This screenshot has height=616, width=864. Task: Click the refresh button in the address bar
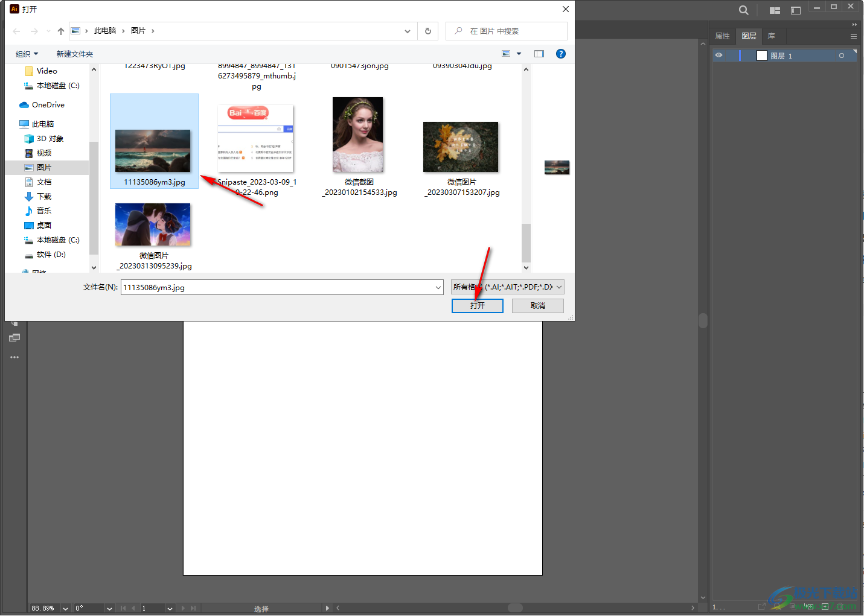tap(428, 31)
